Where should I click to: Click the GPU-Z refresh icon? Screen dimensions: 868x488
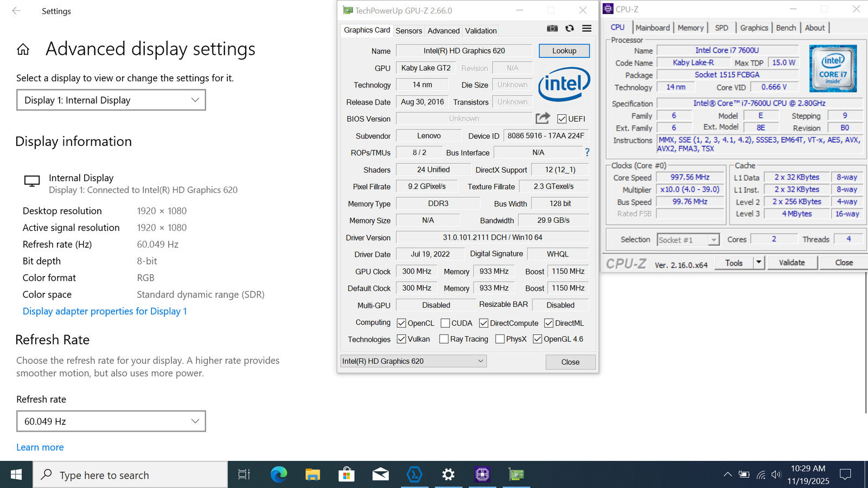click(569, 29)
